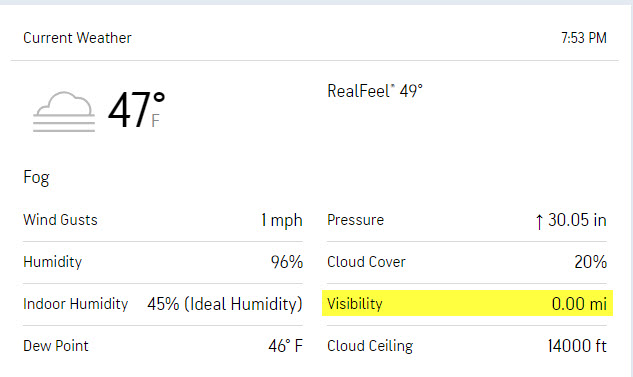Select the Wind Gusts row label
Viewport: 633px width, 377px height.
[x=61, y=220]
